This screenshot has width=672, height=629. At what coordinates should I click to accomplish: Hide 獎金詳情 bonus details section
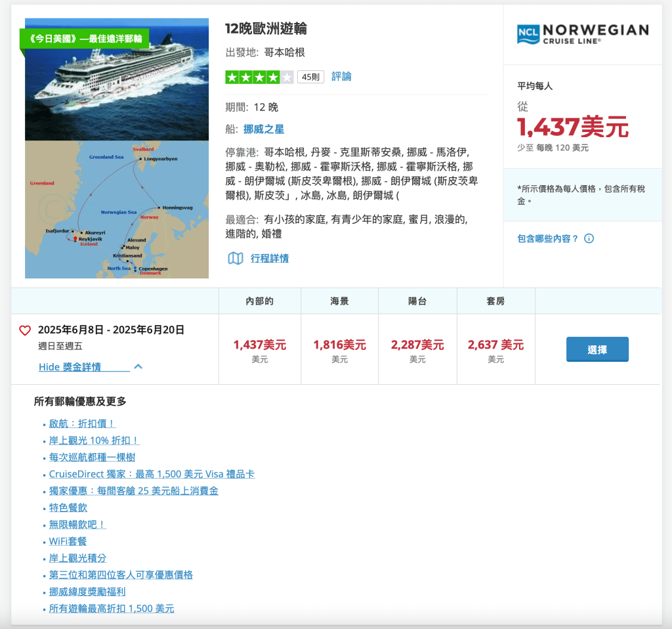(x=83, y=367)
